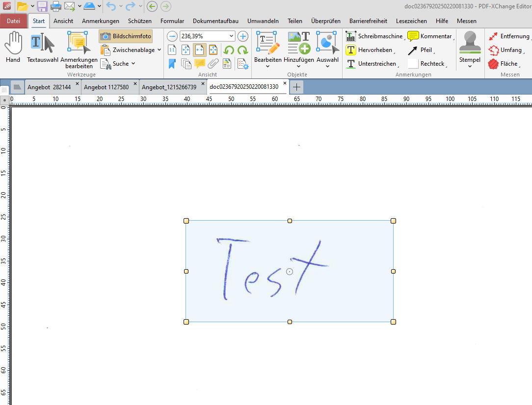Switch to the Anmerkungen ribbon tab
Viewport: 532px width, 405px height.
100,21
